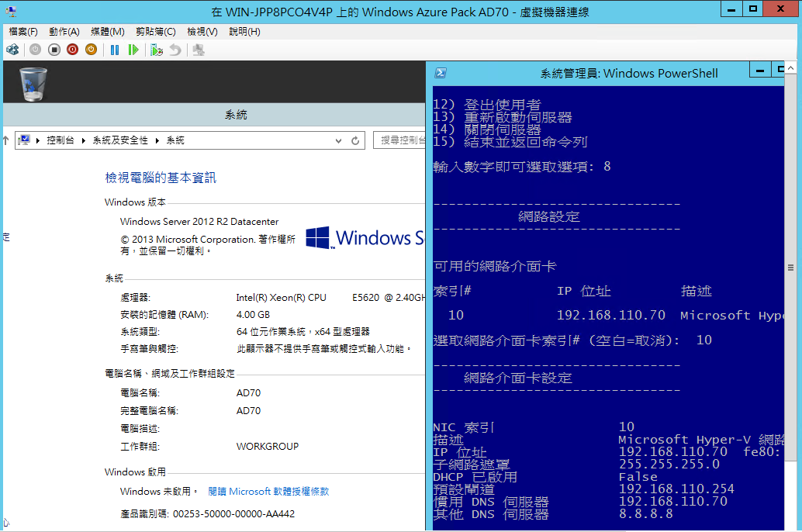Click the 控制台 breadcrumb
802x532 pixels.
point(60,140)
